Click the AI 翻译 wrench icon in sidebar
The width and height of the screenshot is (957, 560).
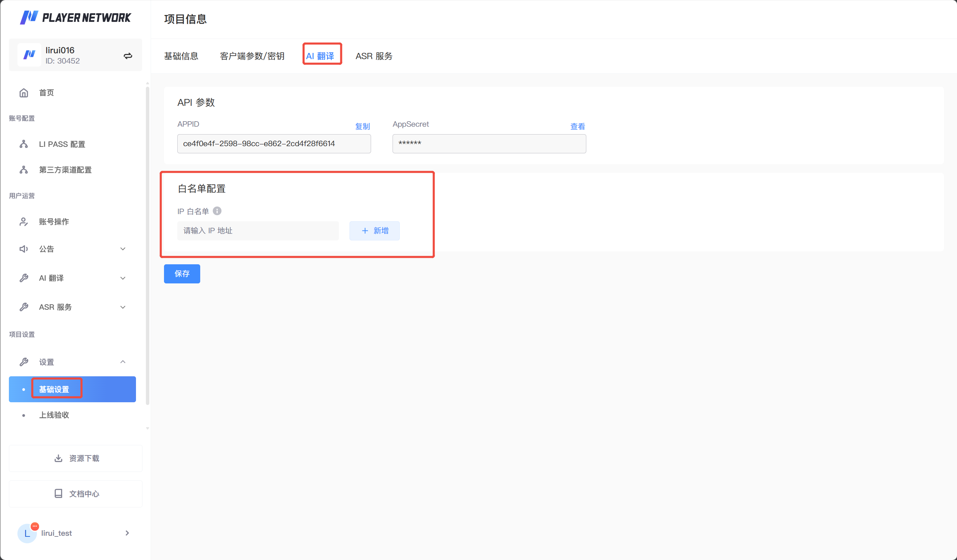click(x=24, y=278)
